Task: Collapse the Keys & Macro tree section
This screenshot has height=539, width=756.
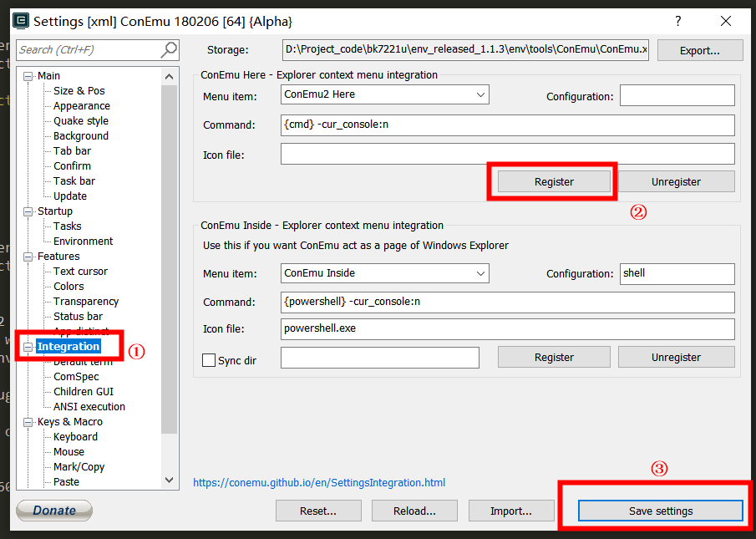Action: 29,422
